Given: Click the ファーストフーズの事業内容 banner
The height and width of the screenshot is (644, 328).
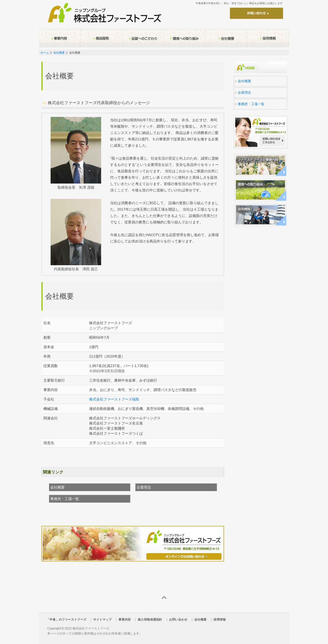Looking at the screenshot, I should pos(260,165).
